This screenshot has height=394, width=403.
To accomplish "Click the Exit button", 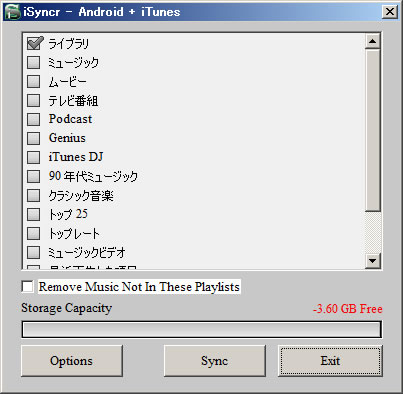I will (x=330, y=361).
